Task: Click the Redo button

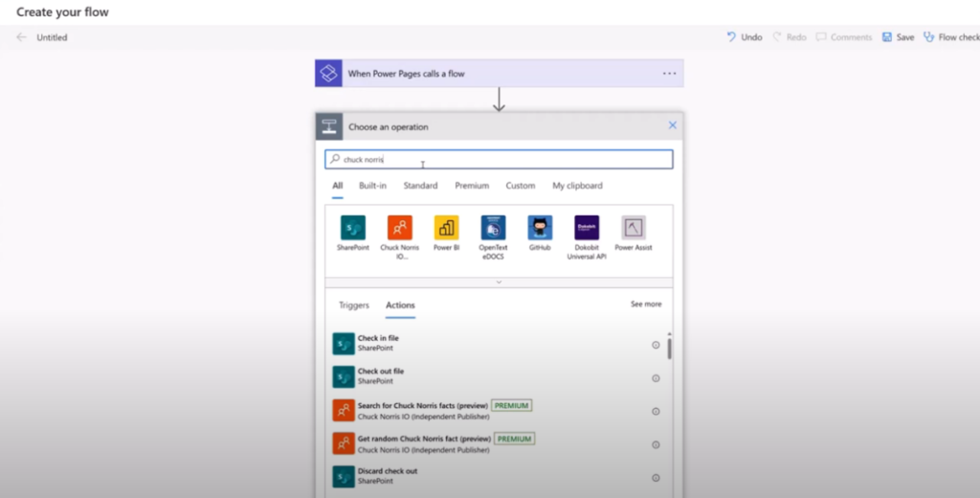Action: click(x=790, y=37)
